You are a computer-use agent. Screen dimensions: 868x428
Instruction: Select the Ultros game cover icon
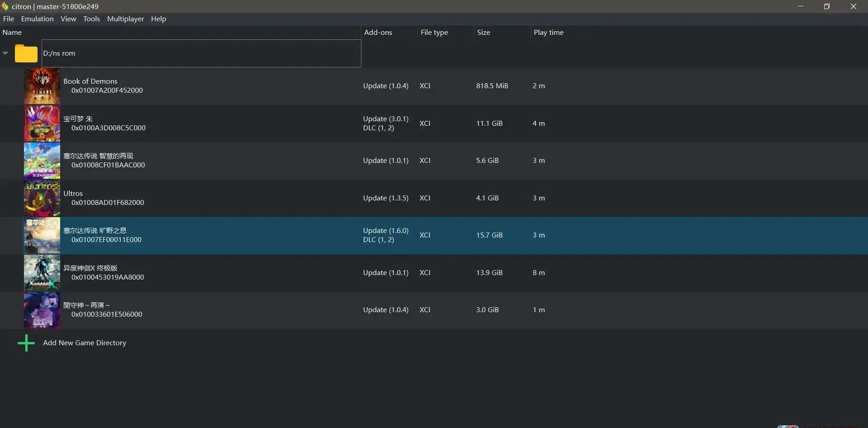[42, 198]
